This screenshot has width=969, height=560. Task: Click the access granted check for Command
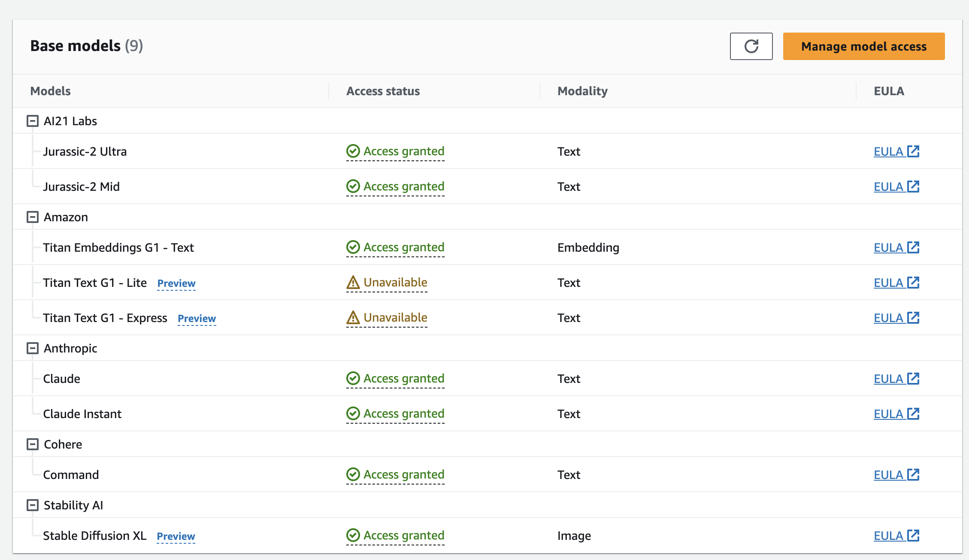(x=352, y=474)
